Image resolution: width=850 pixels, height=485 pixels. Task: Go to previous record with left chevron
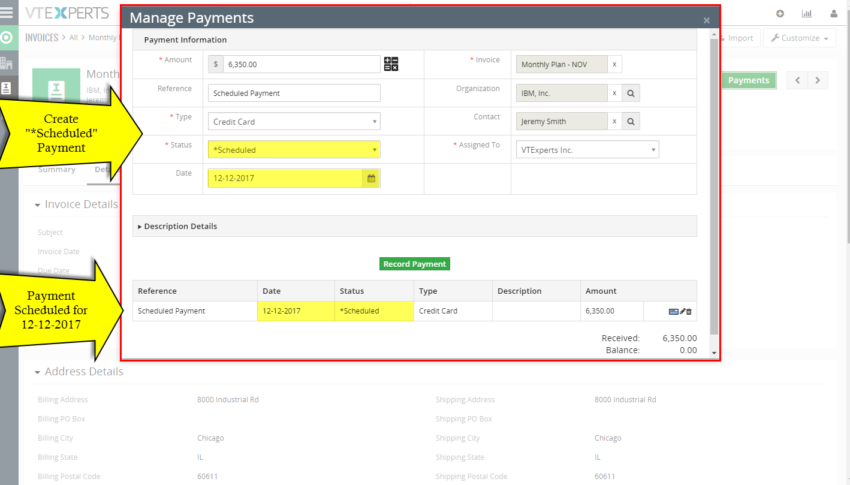797,80
